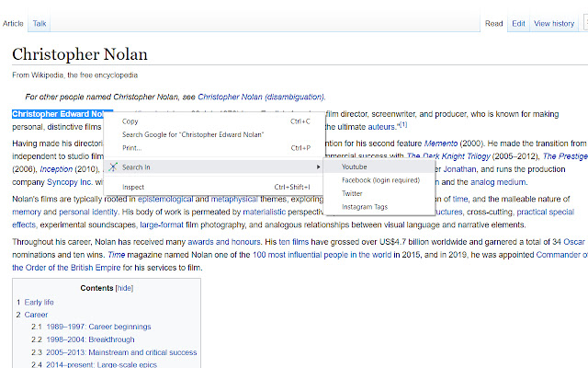
Task: Open the View history tab
Action: coord(554,23)
